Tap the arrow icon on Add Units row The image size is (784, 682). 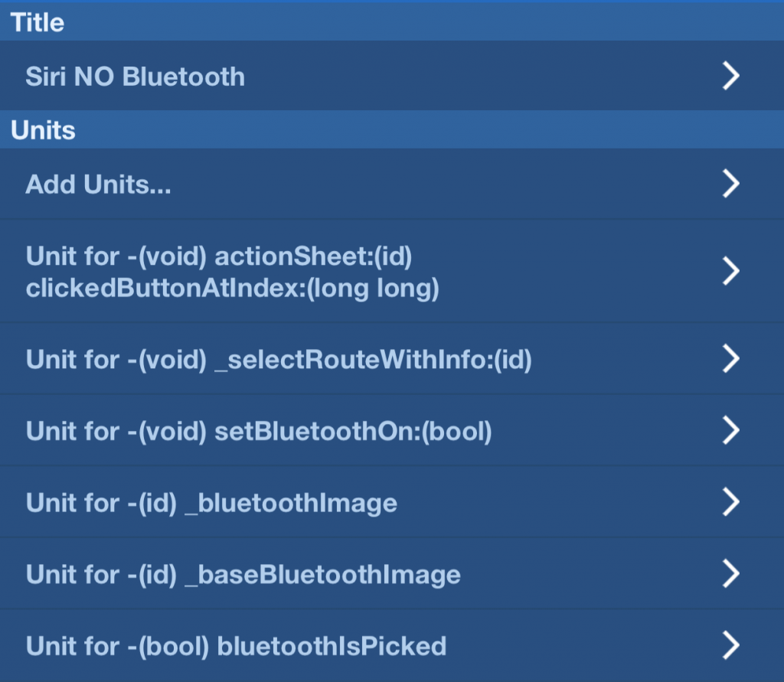tap(730, 184)
